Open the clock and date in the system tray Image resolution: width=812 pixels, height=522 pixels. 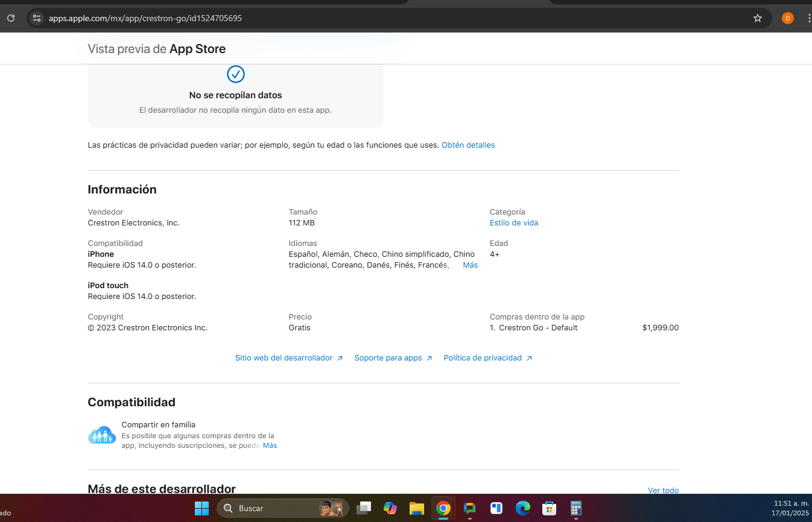tap(790, 508)
